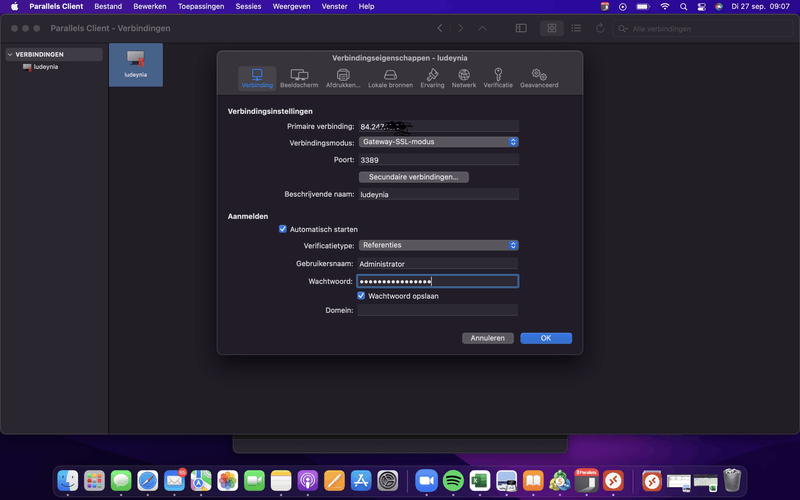
Task: Expand the Verificatietype dropdown
Action: [x=437, y=245]
